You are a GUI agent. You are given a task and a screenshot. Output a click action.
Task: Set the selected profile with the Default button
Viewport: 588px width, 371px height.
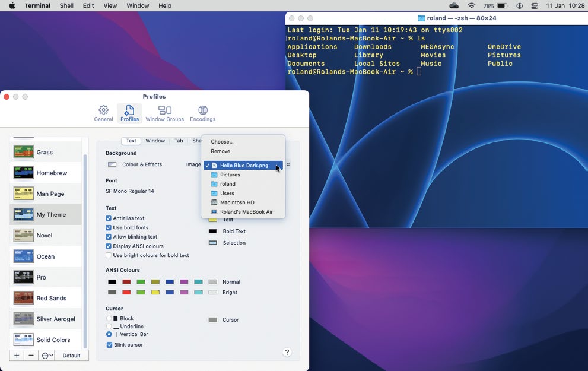coord(71,355)
